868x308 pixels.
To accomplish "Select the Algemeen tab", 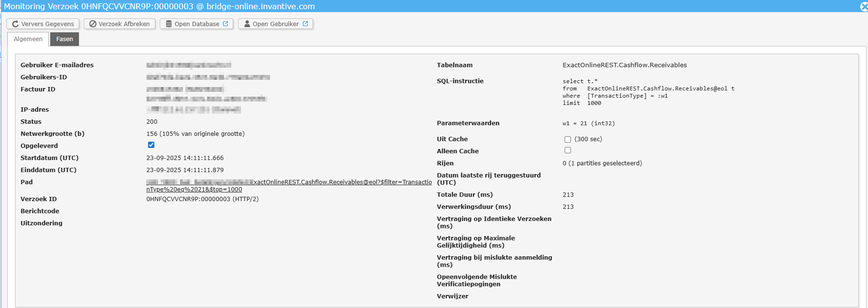I will point(28,39).
